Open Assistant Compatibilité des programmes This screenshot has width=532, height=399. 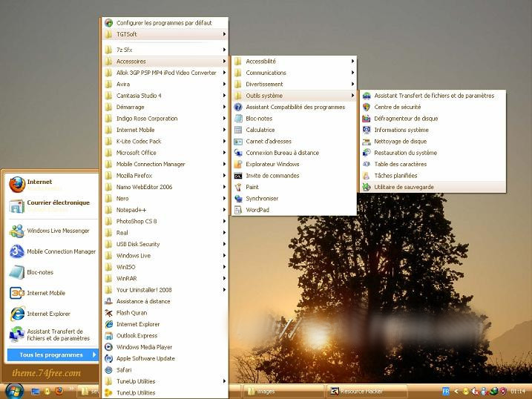(x=294, y=107)
